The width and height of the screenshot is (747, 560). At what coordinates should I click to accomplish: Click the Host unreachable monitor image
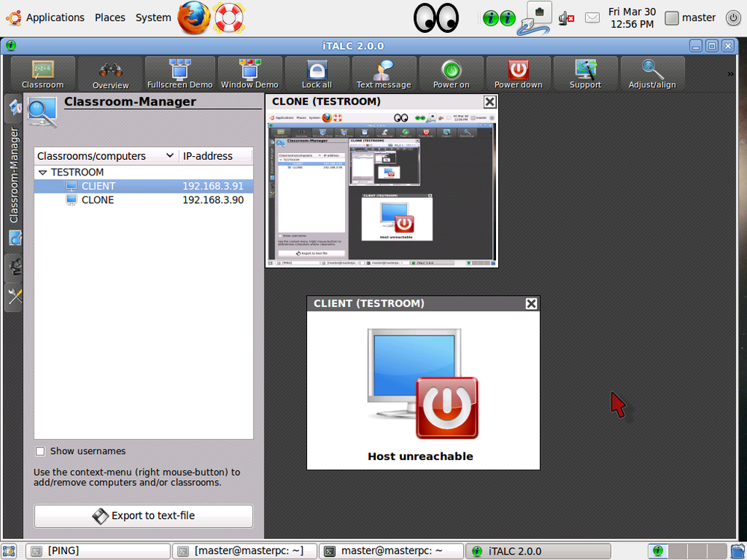(x=423, y=383)
